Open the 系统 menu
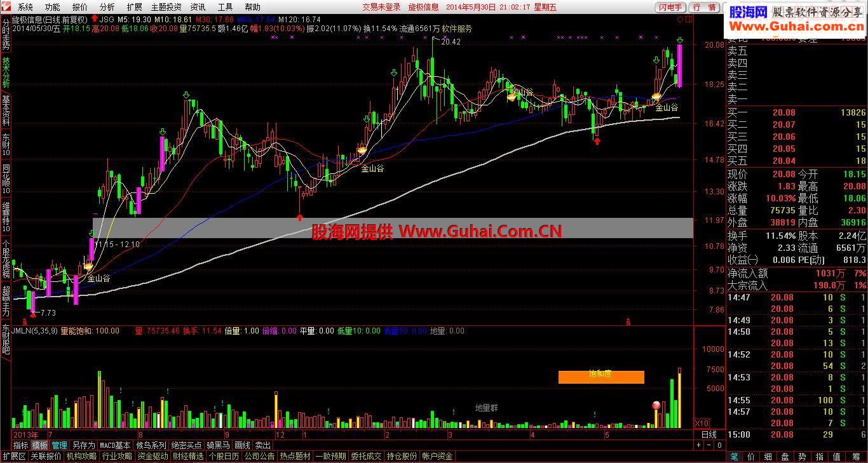The height and width of the screenshot is (463, 868). point(25,7)
